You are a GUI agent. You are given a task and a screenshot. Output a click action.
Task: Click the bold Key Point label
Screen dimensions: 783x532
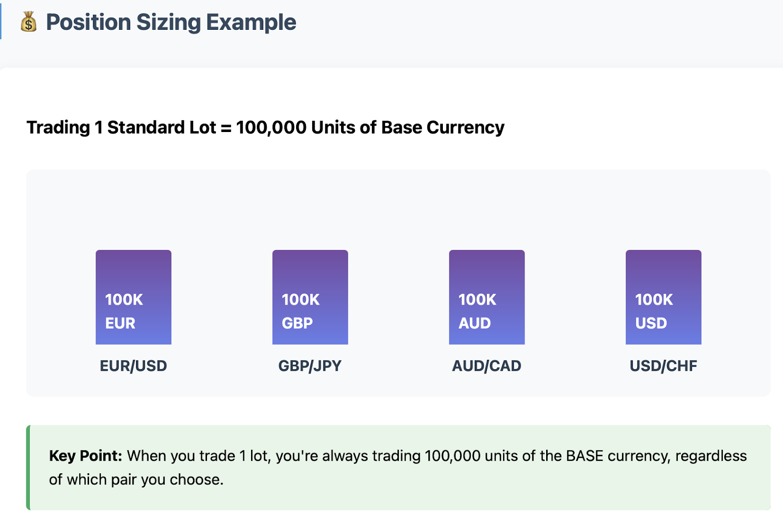85,456
